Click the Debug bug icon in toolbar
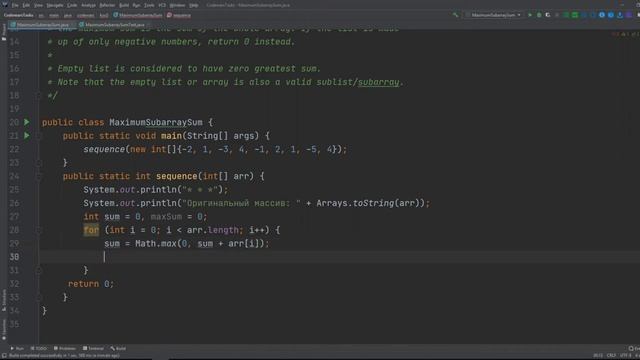This screenshot has height=360, width=640. pyautogui.click(x=539, y=15)
